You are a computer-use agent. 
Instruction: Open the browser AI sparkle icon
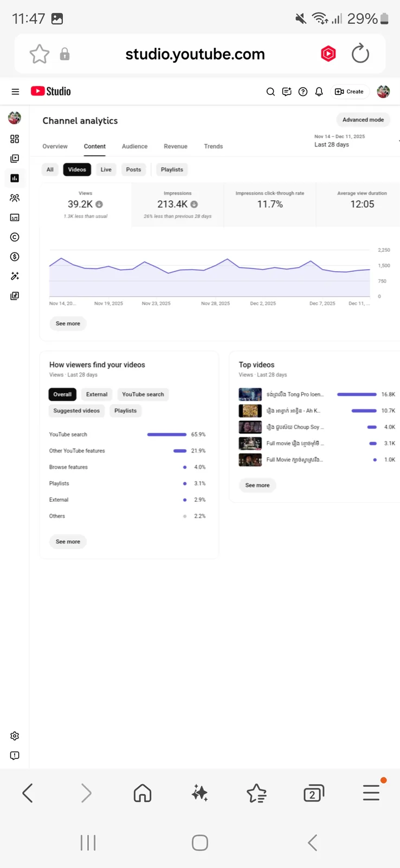(x=200, y=793)
